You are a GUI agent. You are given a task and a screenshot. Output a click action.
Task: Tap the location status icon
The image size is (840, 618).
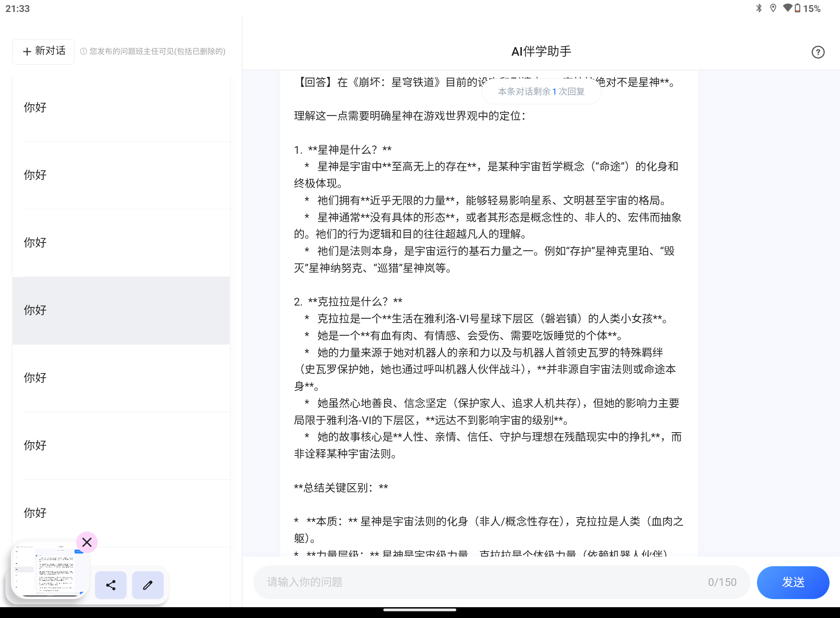point(773,8)
